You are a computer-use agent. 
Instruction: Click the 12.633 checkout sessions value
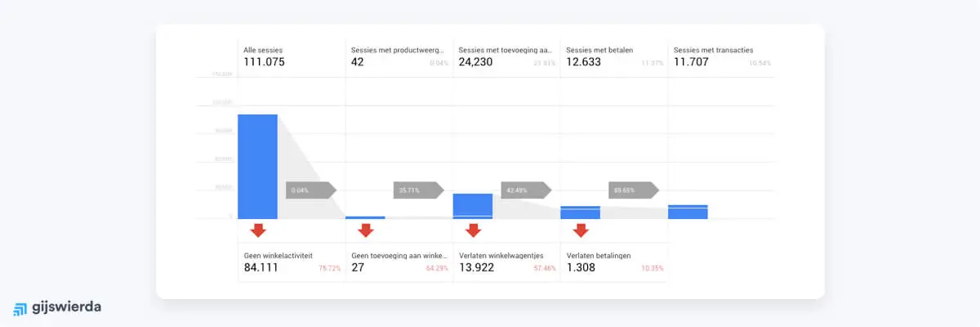[583, 62]
